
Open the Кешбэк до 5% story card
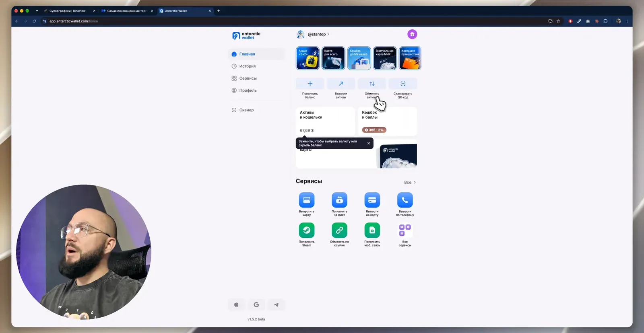pyautogui.click(x=359, y=58)
